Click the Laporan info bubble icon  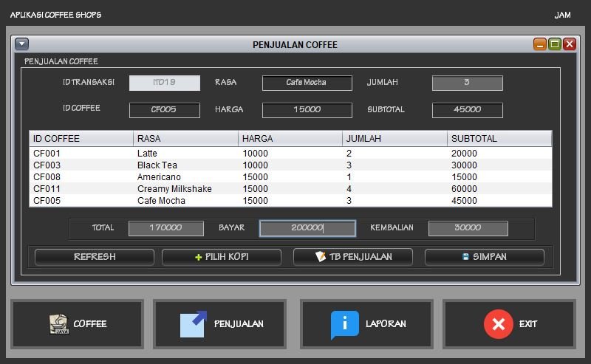(x=344, y=324)
